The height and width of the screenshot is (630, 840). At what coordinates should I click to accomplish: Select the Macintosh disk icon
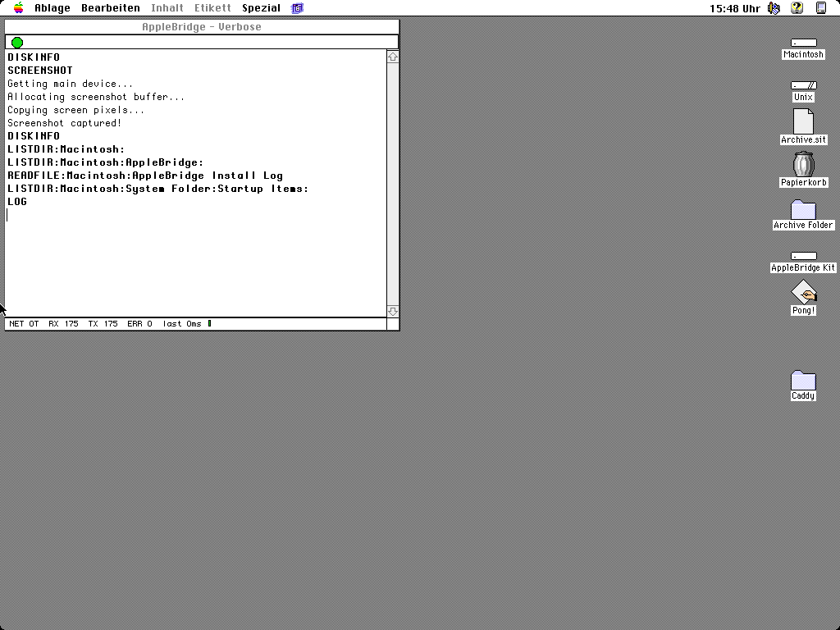tap(803, 43)
